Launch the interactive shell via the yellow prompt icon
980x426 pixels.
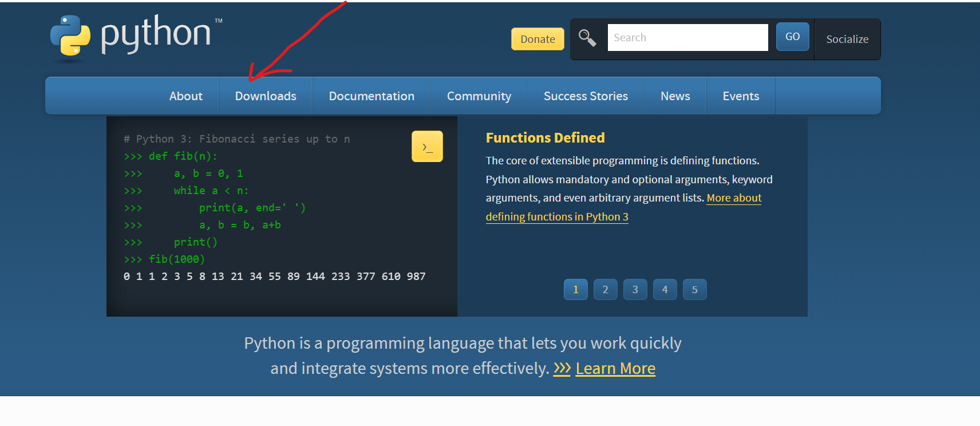427,147
